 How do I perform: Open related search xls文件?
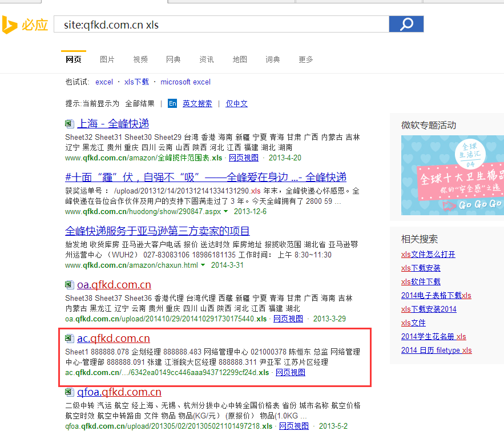(x=413, y=323)
